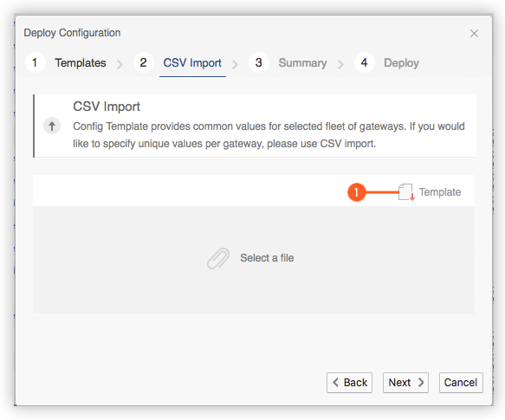Screen dimensions: 505x420
Task: Jump to the Deploy step tab
Action: click(x=401, y=63)
